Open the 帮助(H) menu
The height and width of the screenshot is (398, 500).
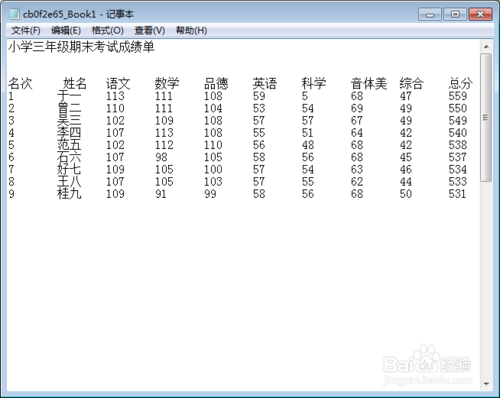[191, 31]
